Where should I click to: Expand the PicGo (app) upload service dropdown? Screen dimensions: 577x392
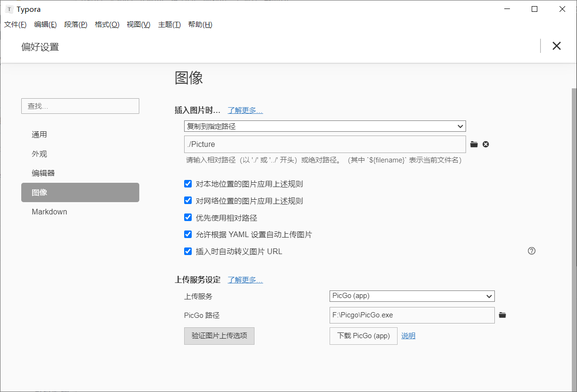(x=412, y=296)
